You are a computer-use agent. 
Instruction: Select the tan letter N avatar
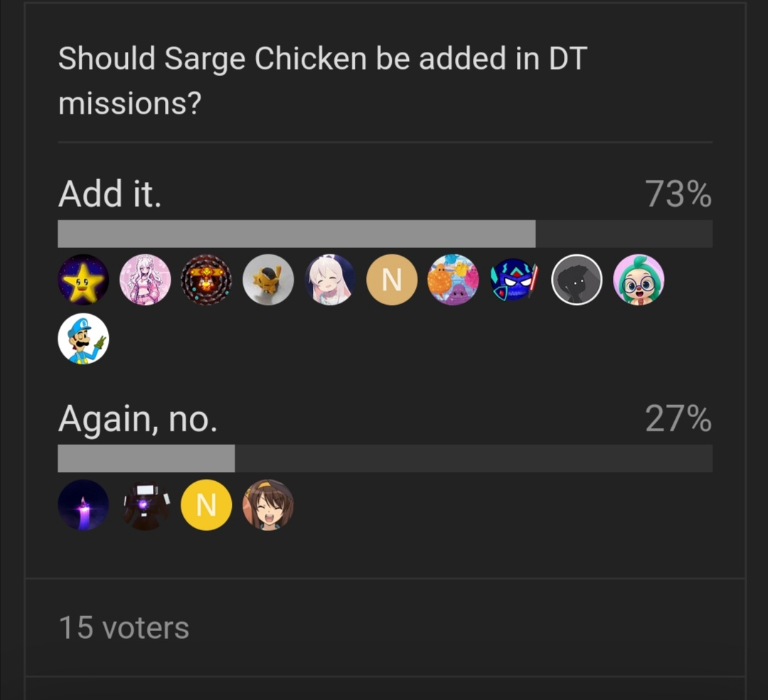click(392, 280)
